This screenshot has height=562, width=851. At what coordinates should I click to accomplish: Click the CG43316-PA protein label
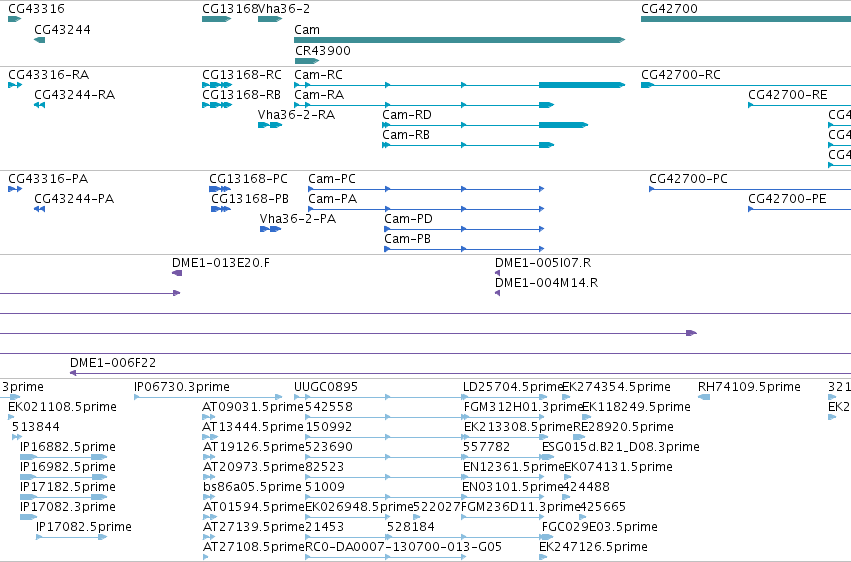point(48,179)
